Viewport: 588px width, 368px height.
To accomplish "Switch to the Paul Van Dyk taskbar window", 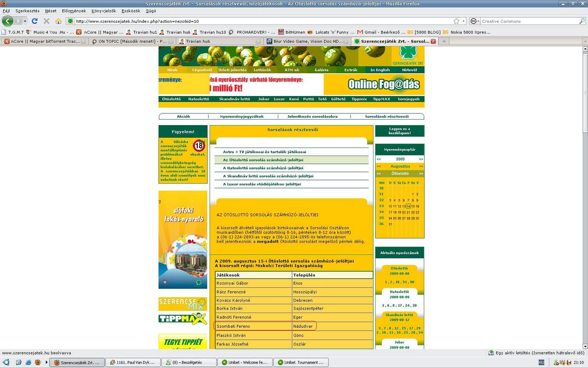I will [x=134, y=362].
